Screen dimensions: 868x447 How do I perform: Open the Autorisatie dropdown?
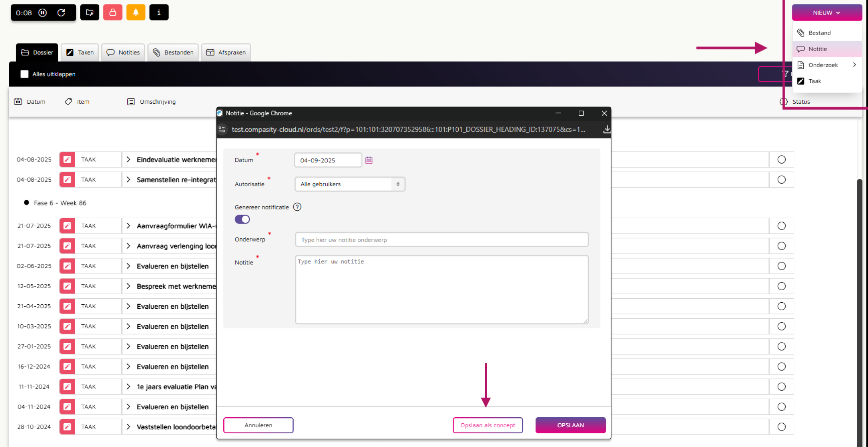tap(349, 184)
